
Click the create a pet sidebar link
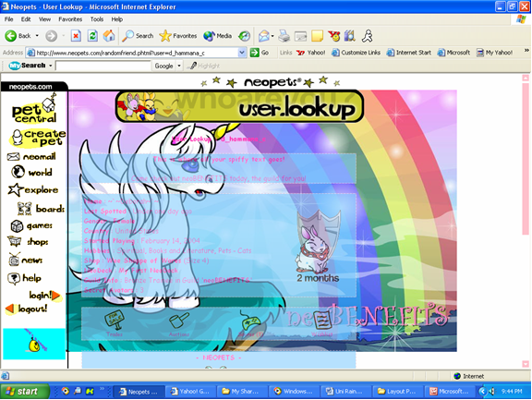(38, 138)
